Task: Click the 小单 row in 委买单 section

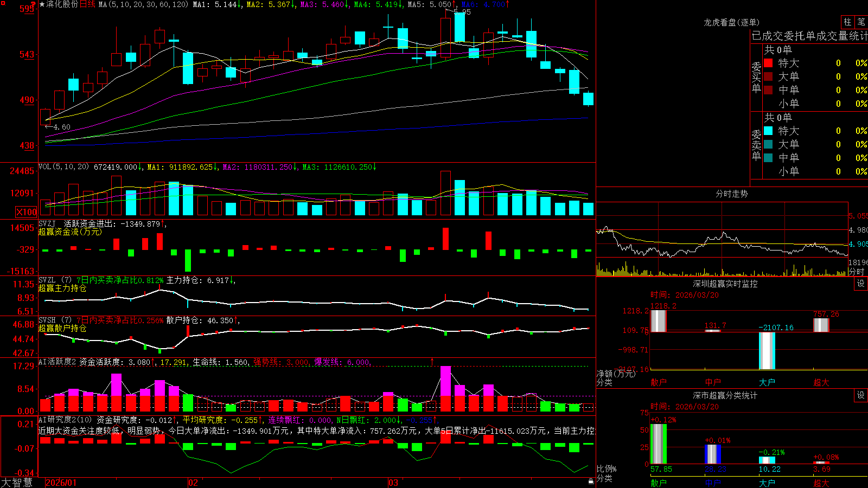Action: tap(815, 104)
